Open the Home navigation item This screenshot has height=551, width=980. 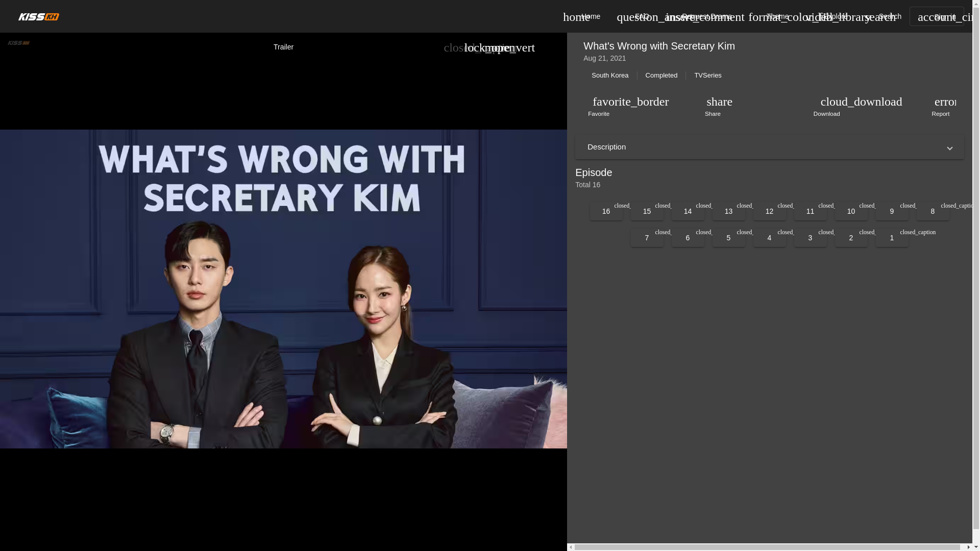pyautogui.click(x=591, y=16)
